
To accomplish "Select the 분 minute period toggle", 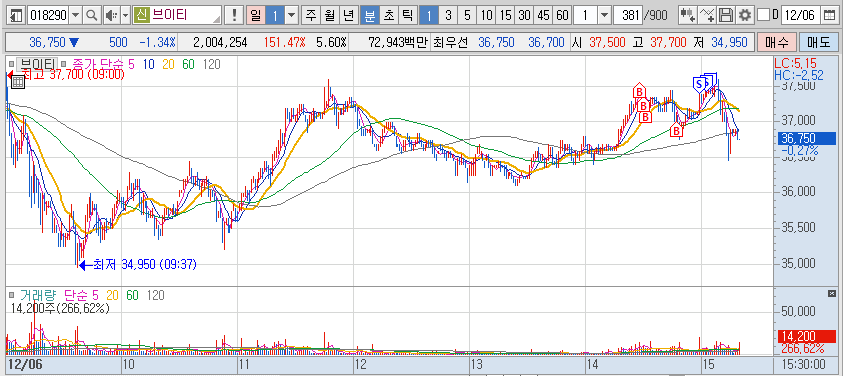I will pyautogui.click(x=369, y=15).
